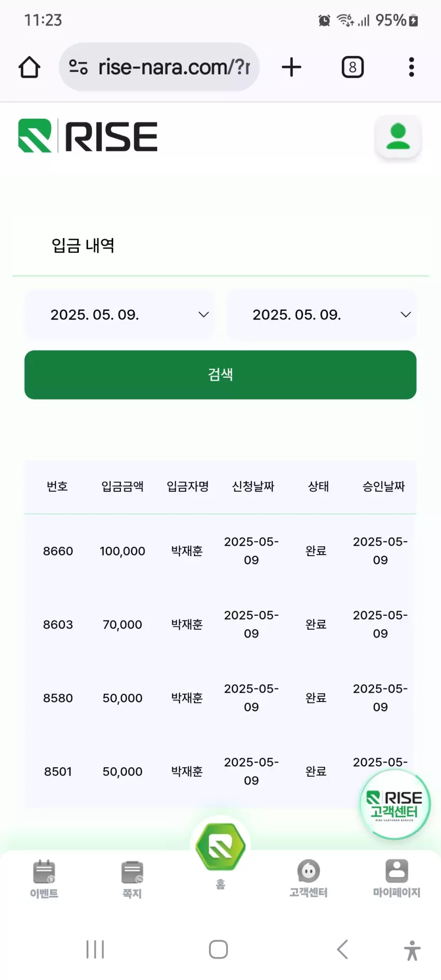Tap the green hexagon 홈 icon

(220, 847)
